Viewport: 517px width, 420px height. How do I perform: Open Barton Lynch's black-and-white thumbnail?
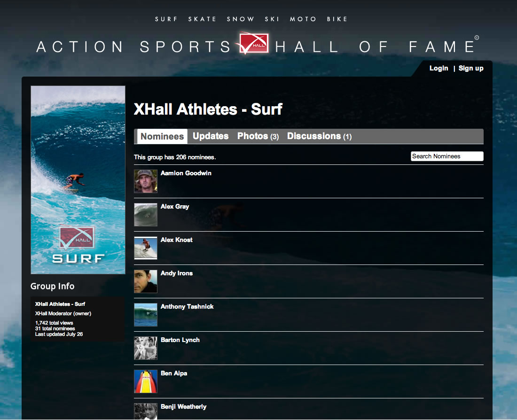coord(145,348)
